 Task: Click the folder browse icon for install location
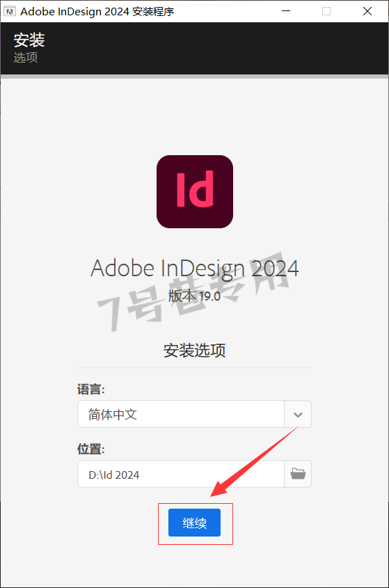click(x=298, y=474)
